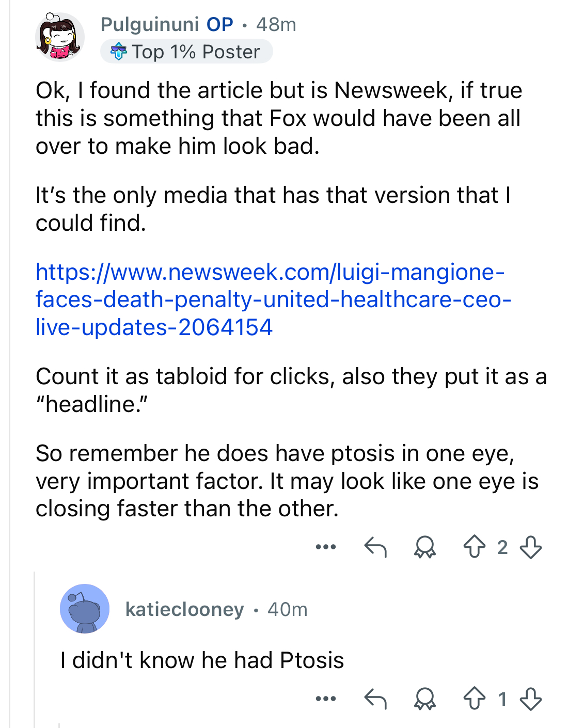Image resolution: width=568 pixels, height=728 pixels.
Task: Tap Pulguinuni's avatar image
Action: tap(60, 37)
